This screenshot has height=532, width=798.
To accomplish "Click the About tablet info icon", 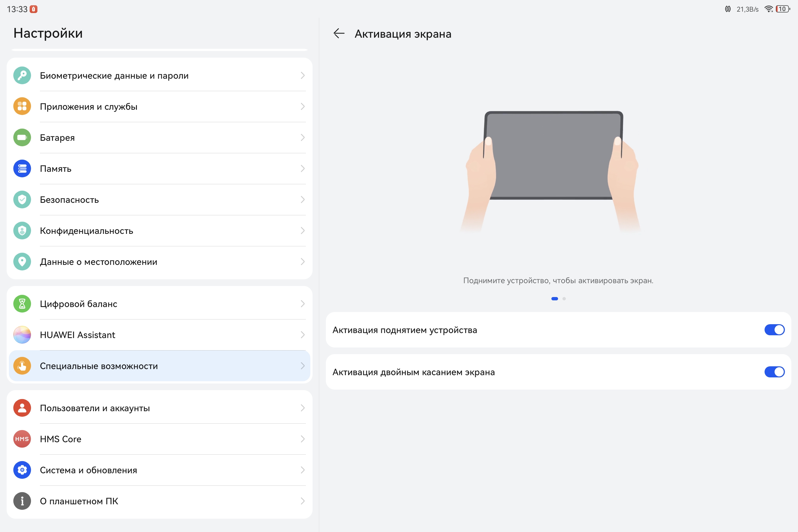I will coord(22,501).
